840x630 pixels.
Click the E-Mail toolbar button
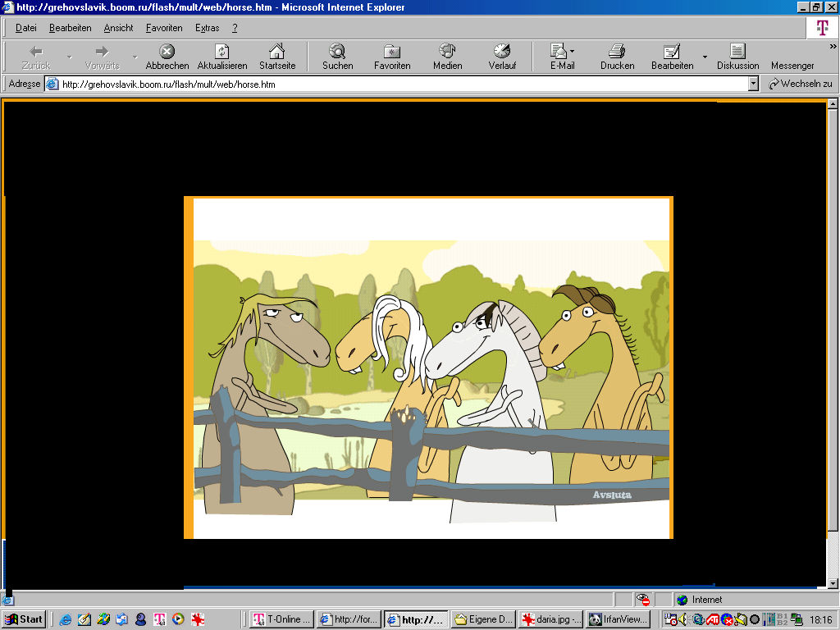pyautogui.click(x=562, y=57)
